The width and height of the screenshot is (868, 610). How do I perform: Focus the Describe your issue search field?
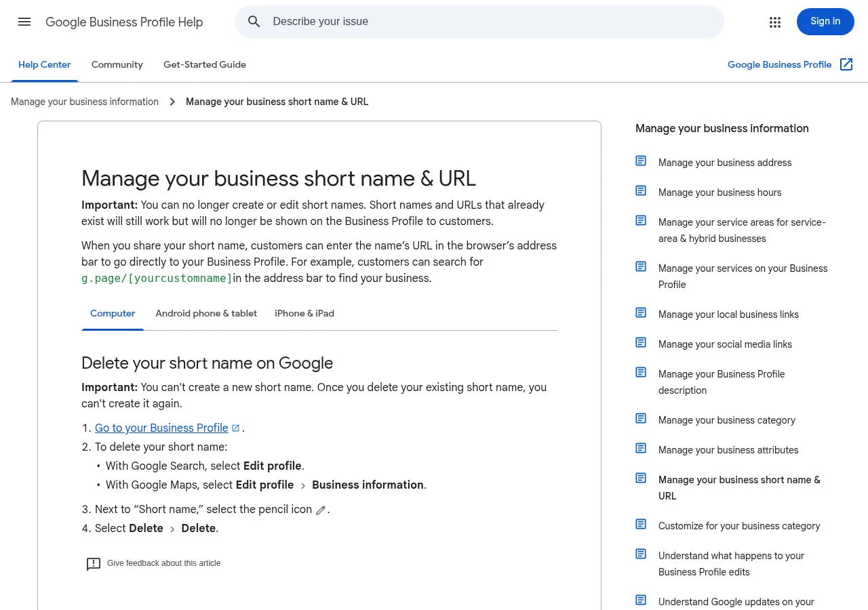coord(479,22)
